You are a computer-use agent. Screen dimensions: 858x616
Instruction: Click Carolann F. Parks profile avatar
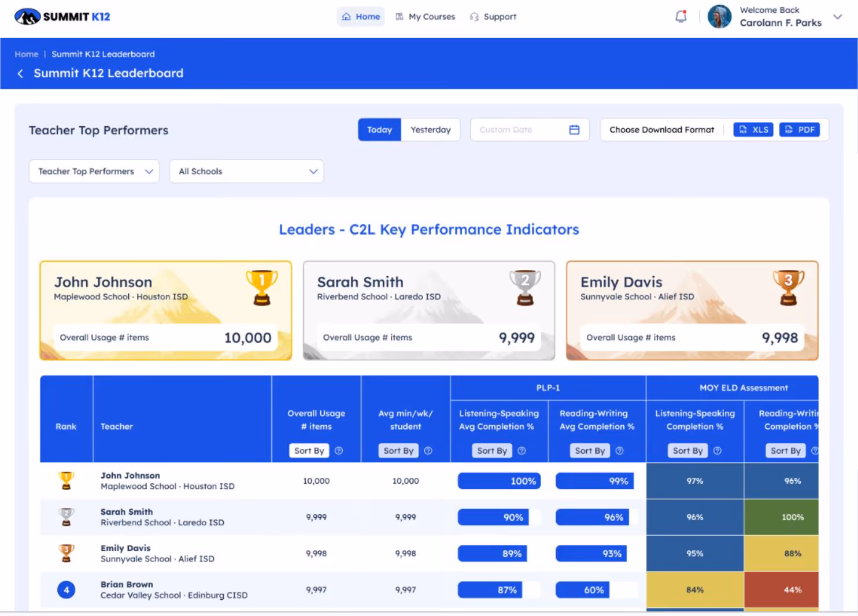[x=719, y=17]
